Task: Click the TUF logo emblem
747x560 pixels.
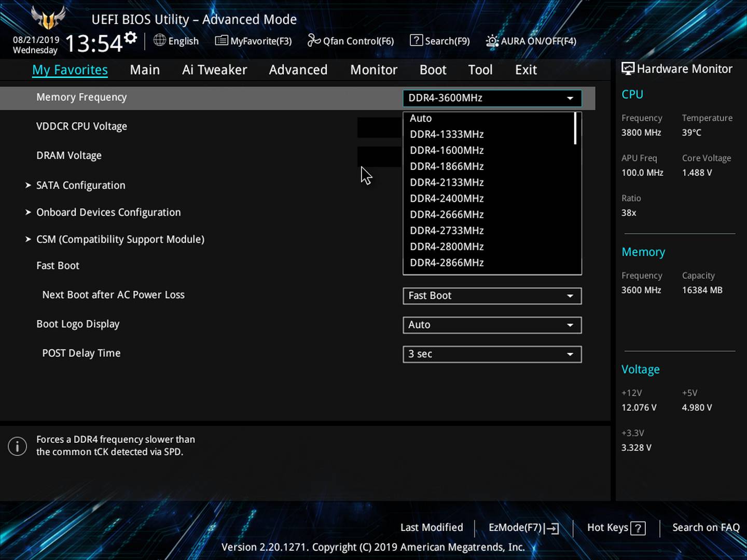Action: click(x=48, y=18)
